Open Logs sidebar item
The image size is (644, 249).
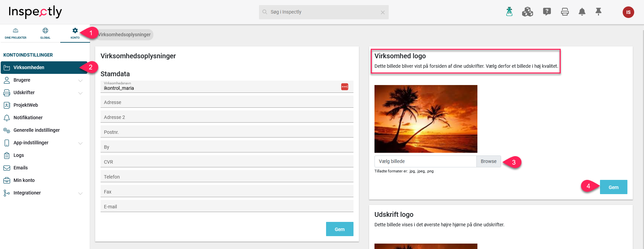(44, 155)
